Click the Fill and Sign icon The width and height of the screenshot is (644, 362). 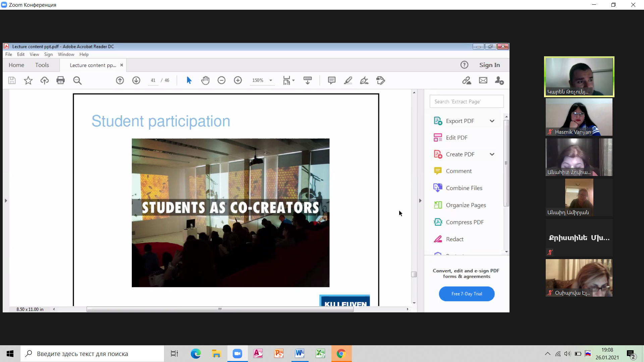pyautogui.click(x=364, y=80)
